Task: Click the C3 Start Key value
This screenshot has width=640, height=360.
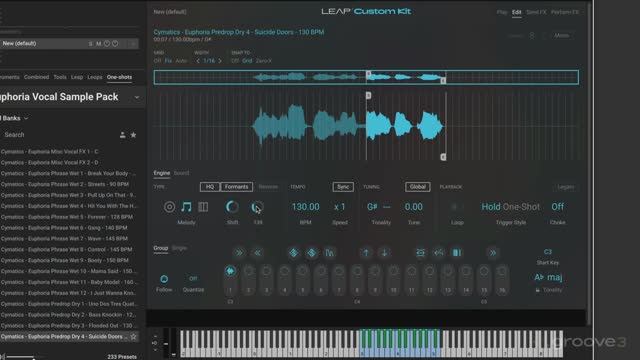Action: point(548,252)
